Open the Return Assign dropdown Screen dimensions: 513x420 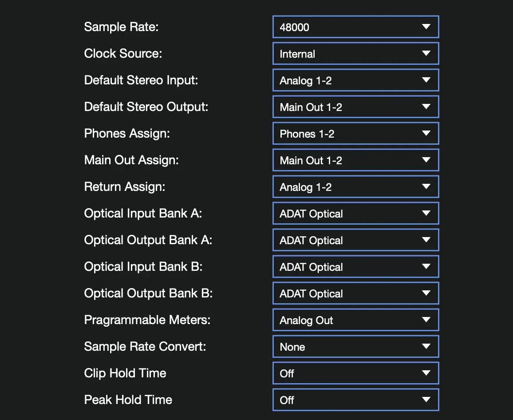355,187
